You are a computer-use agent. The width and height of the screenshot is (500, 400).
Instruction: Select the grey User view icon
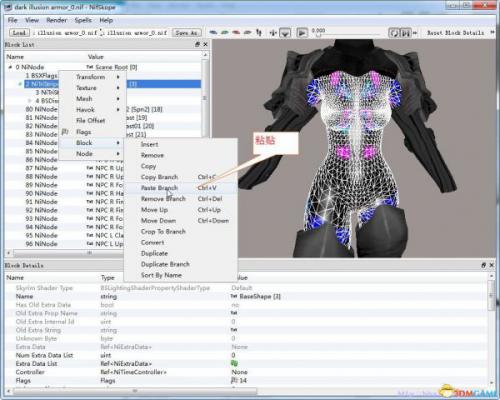pos(247,32)
